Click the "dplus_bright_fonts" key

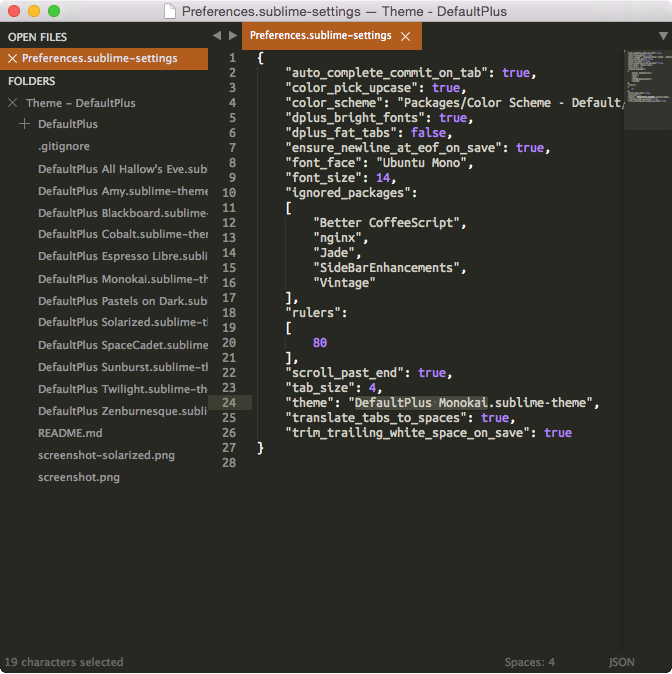pos(355,118)
